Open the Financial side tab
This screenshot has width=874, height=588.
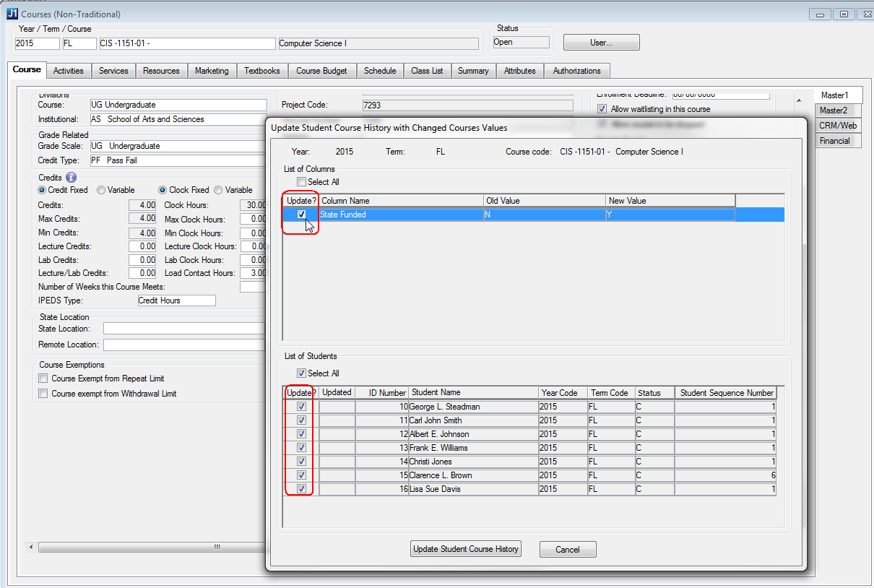834,141
